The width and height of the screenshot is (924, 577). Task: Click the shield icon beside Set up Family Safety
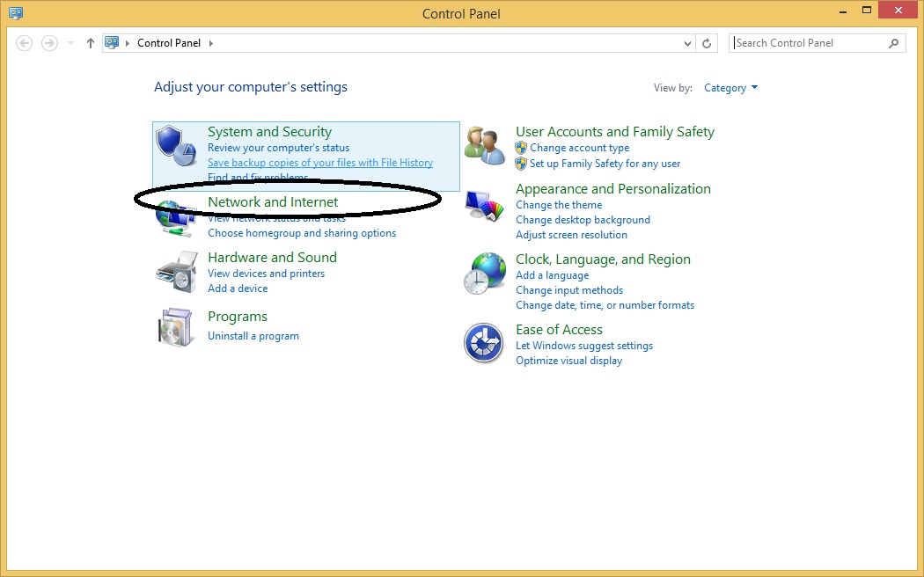[520, 164]
